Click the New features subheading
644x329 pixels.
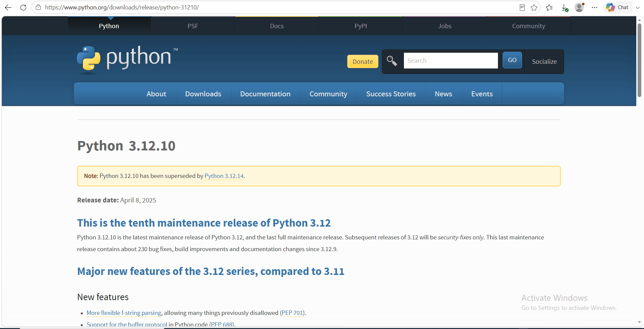103,297
